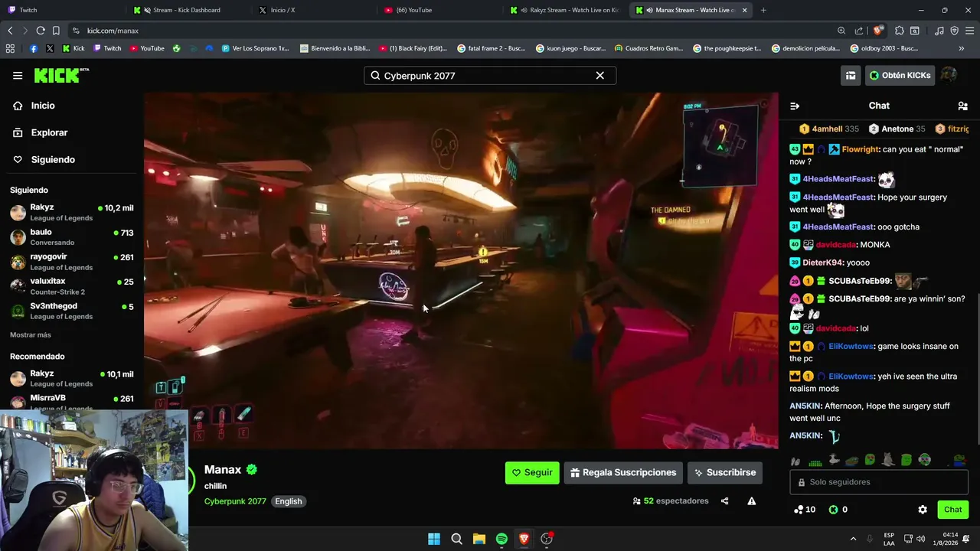Switch to the (66) YouTube tab
Screen dimensions: 980x551
[x=441, y=10]
